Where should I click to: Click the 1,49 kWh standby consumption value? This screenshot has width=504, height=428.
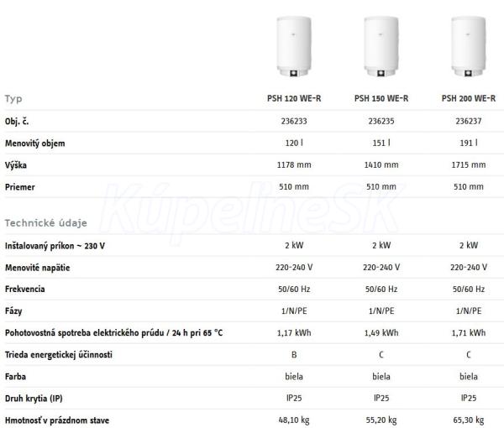381,333
